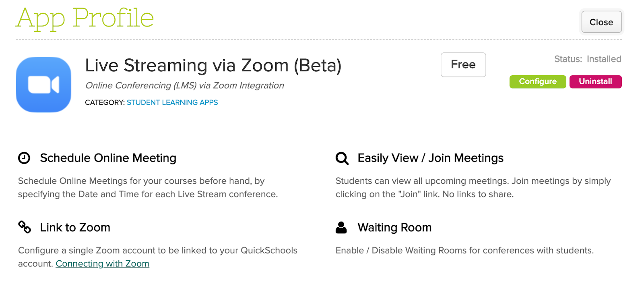The height and width of the screenshot is (297, 644).
Task: Click the Zoom camera app icon
Action: tap(43, 85)
